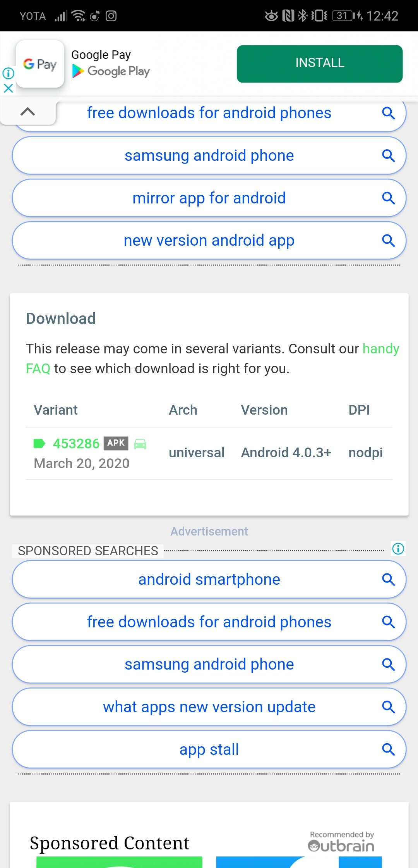Install Google Pay from the banner

(320, 64)
